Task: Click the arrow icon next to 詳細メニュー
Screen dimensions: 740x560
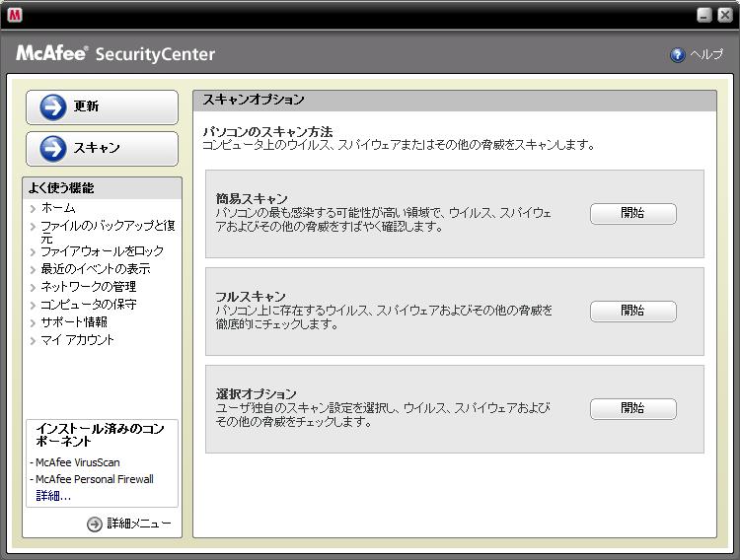Action: 95,525
